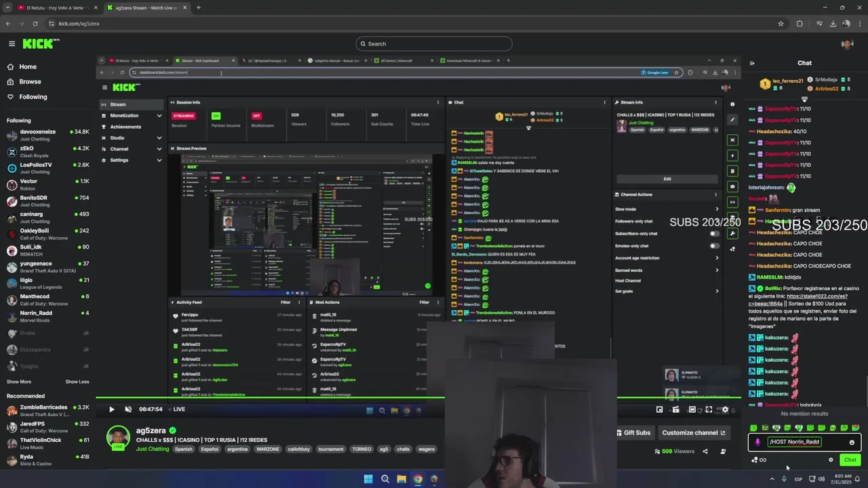Image resolution: width=868 pixels, height=488 pixels.
Task: Open LosPollosTV channel in Following list
Action: click(x=47, y=168)
